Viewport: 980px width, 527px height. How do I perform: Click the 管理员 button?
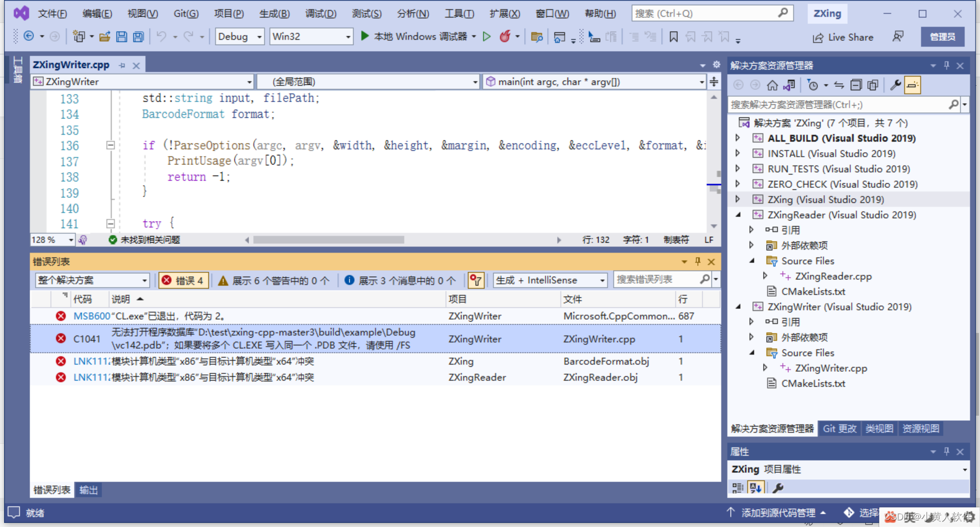coord(942,36)
